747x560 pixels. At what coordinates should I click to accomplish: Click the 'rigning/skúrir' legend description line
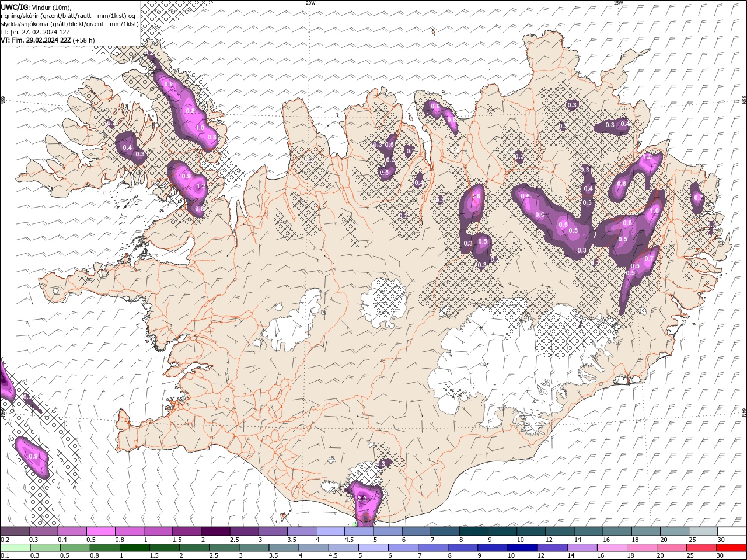click(67, 16)
